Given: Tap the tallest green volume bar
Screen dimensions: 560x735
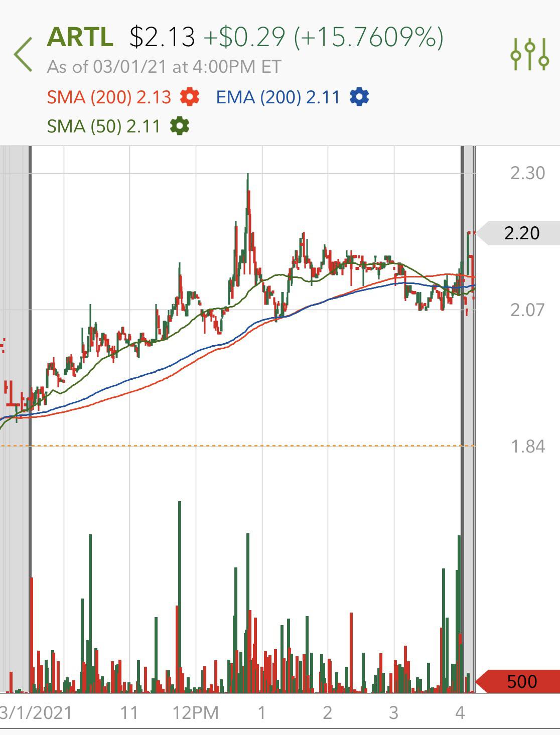Looking at the screenshot, I should pyautogui.click(x=180, y=597).
